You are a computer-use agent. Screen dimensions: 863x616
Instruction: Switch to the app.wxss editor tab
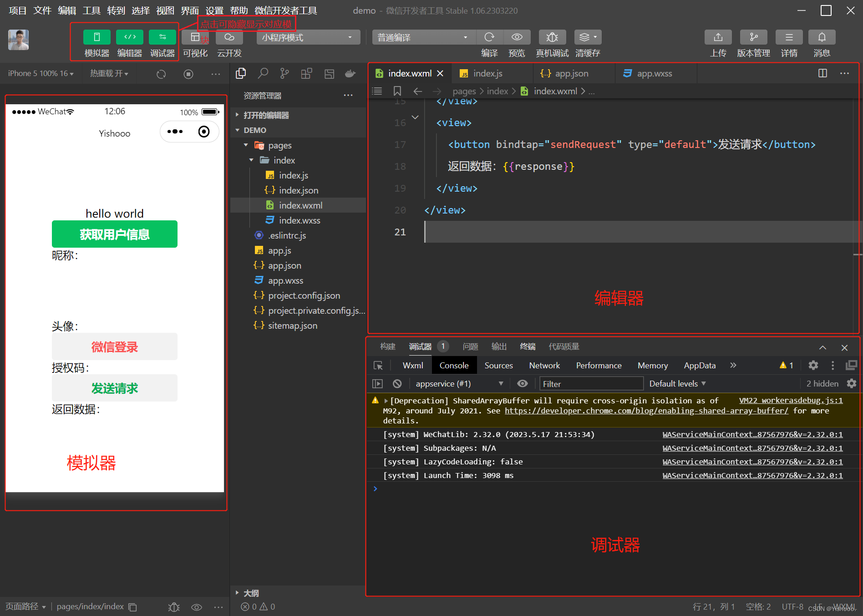tap(656, 73)
